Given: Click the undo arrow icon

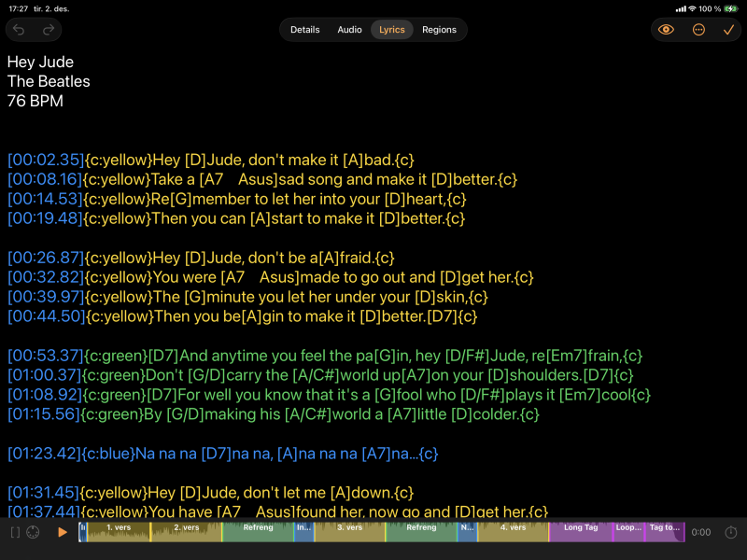Looking at the screenshot, I should click(20, 30).
